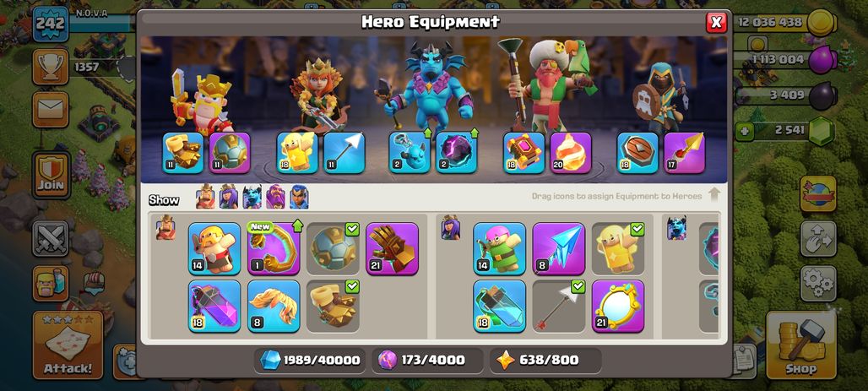
Task: Pick the Magic Mirror equipment
Action: (x=618, y=306)
